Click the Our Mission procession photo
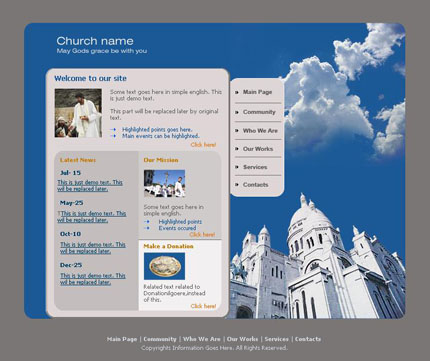Viewport: 430px width, 361px height. click(x=164, y=183)
